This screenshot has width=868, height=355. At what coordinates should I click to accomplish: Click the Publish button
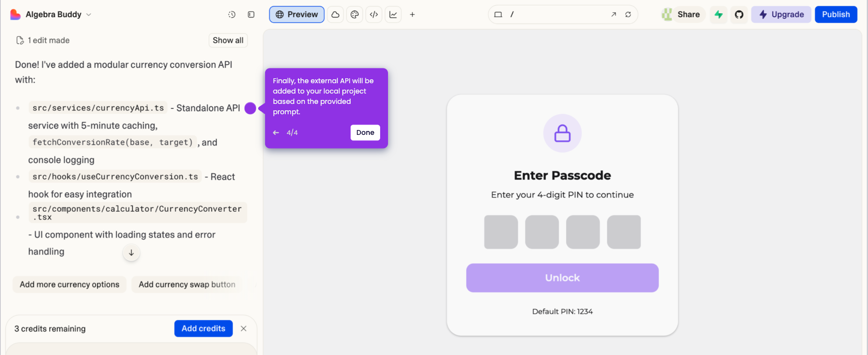pos(836,15)
